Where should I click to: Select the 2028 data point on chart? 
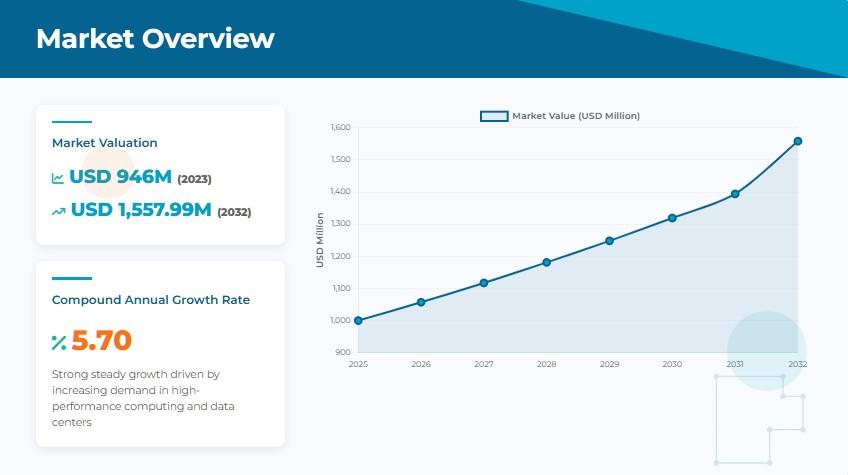[546, 262]
